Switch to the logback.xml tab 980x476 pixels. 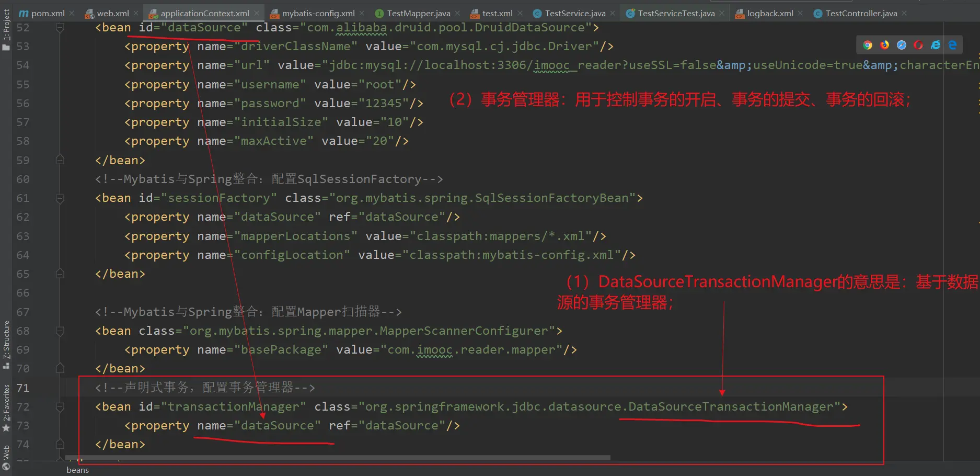click(x=770, y=13)
